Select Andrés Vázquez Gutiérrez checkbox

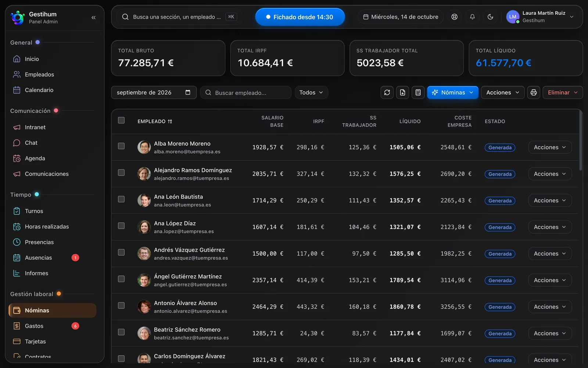point(121,252)
